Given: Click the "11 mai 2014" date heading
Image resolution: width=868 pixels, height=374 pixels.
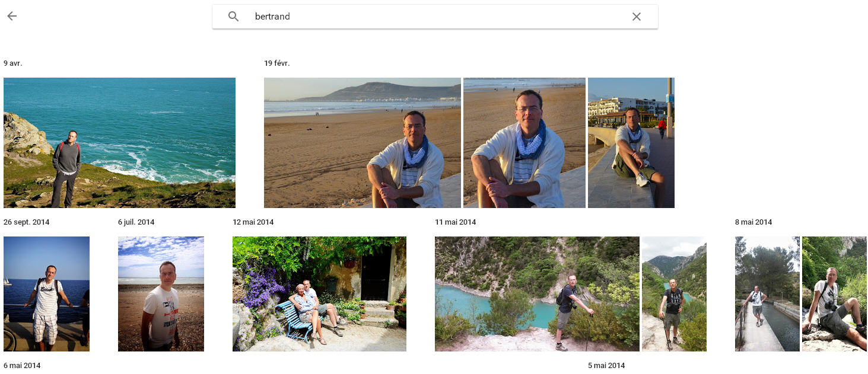Looking at the screenshot, I should pos(456,222).
